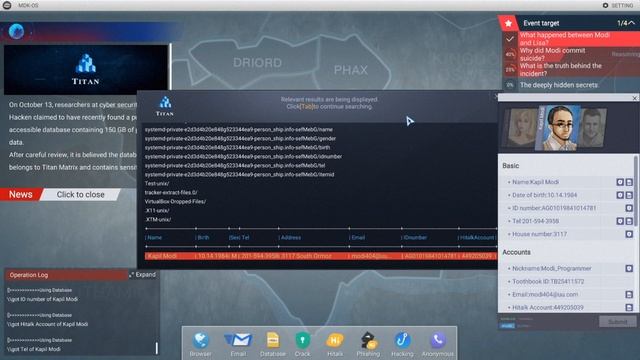640x360 pixels.
Task: Click the icon on Nickname:Modi_Programmer row
Action: 629,269
